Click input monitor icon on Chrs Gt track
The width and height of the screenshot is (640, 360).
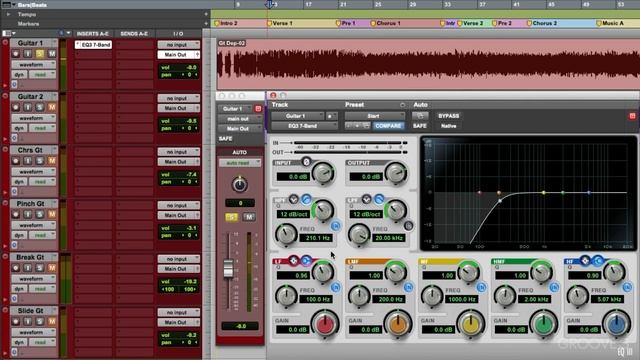click(x=27, y=160)
